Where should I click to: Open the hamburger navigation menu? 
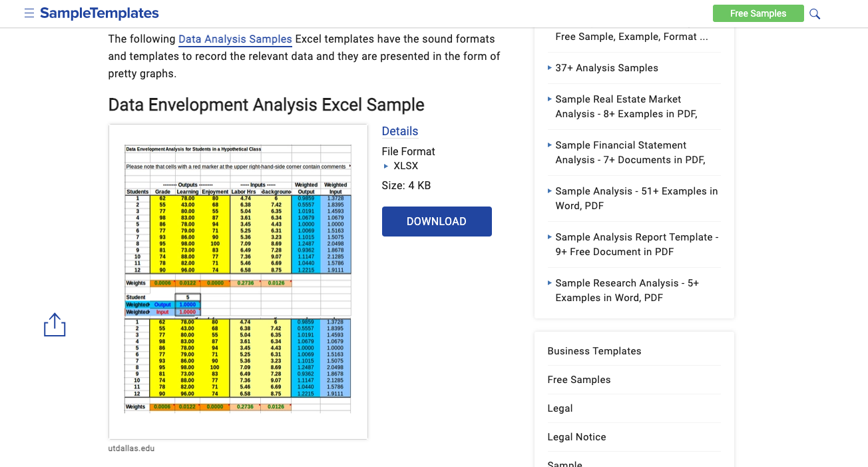click(29, 13)
